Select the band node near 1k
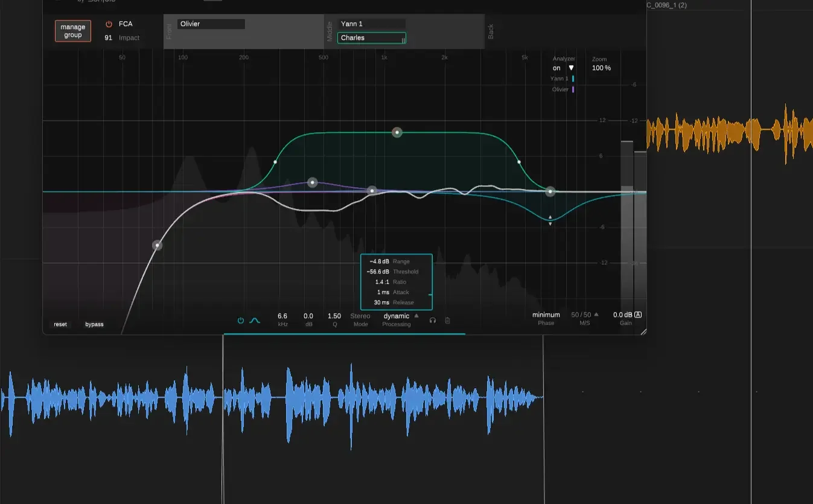813x504 pixels. coord(372,191)
